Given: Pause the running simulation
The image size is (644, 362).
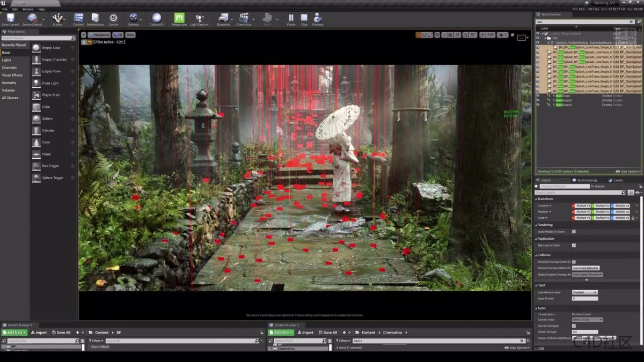Looking at the screenshot, I should (291, 19).
